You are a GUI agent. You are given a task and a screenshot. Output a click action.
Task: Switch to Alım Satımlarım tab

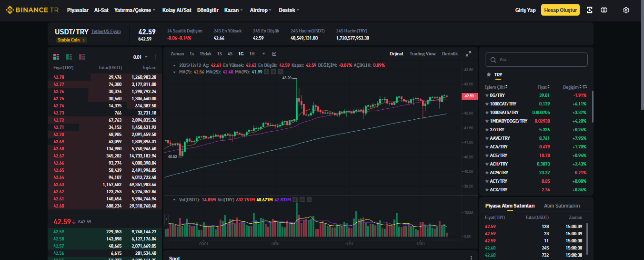point(562,206)
